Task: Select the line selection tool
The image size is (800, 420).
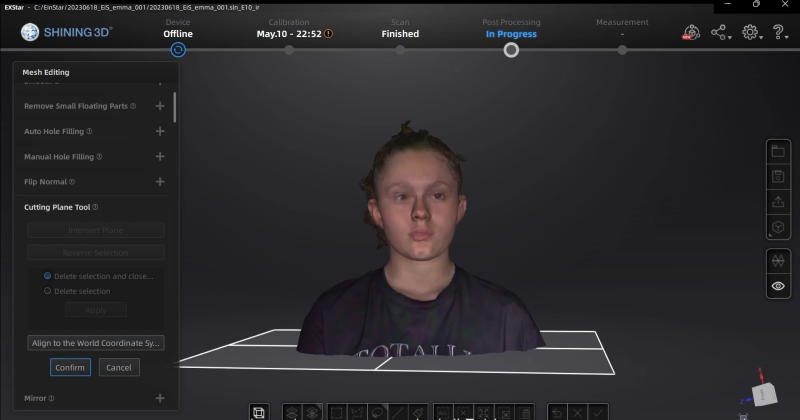Action: [397, 412]
